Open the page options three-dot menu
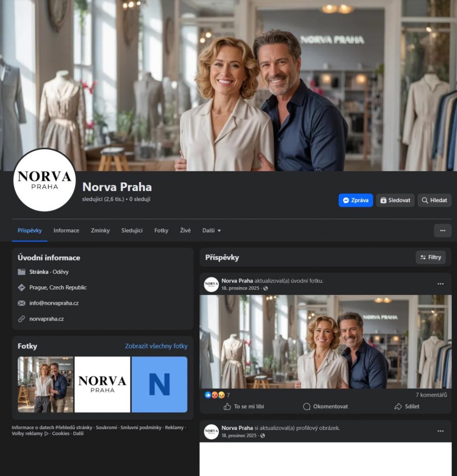Viewport: 457px width, 476px height. click(x=442, y=230)
